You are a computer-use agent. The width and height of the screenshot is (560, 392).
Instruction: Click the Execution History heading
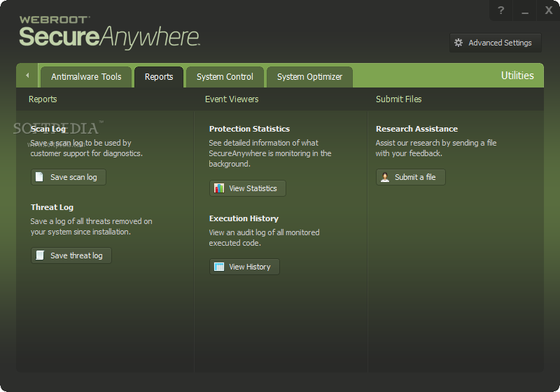point(244,218)
